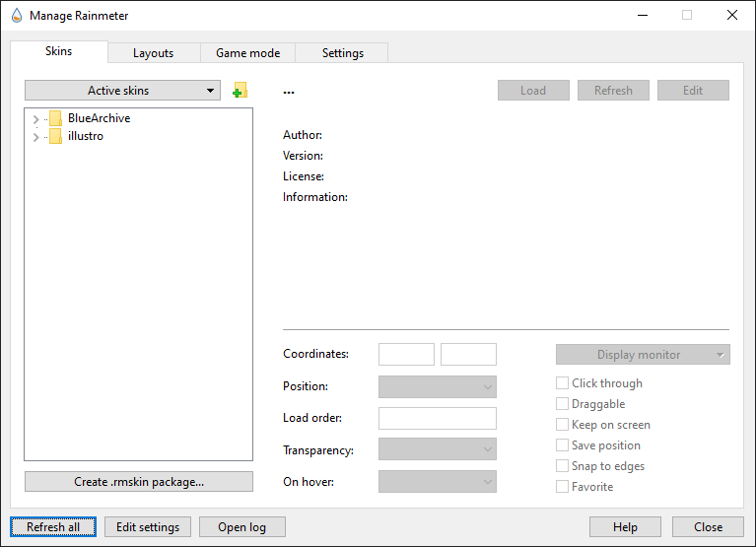Check the Keep on screen option
Viewport: 756px width, 547px height.
coord(562,425)
